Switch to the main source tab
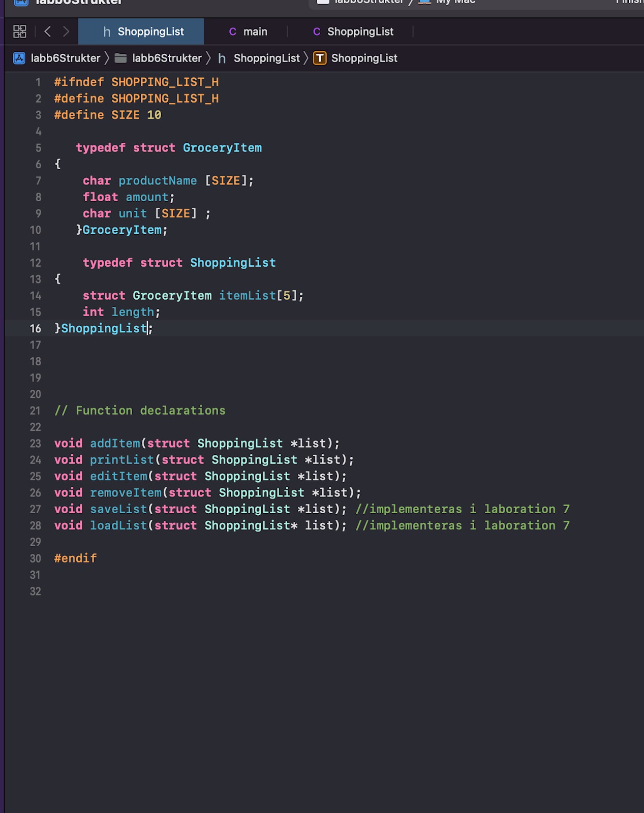 click(255, 32)
